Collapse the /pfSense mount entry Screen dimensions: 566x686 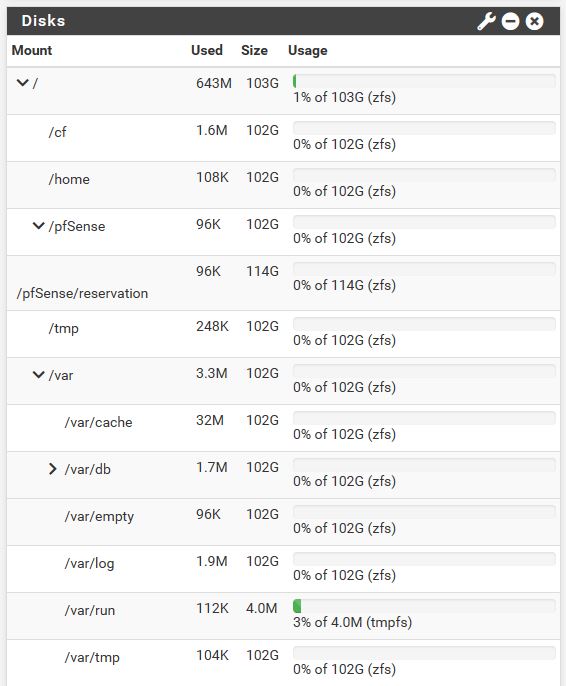point(38,226)
